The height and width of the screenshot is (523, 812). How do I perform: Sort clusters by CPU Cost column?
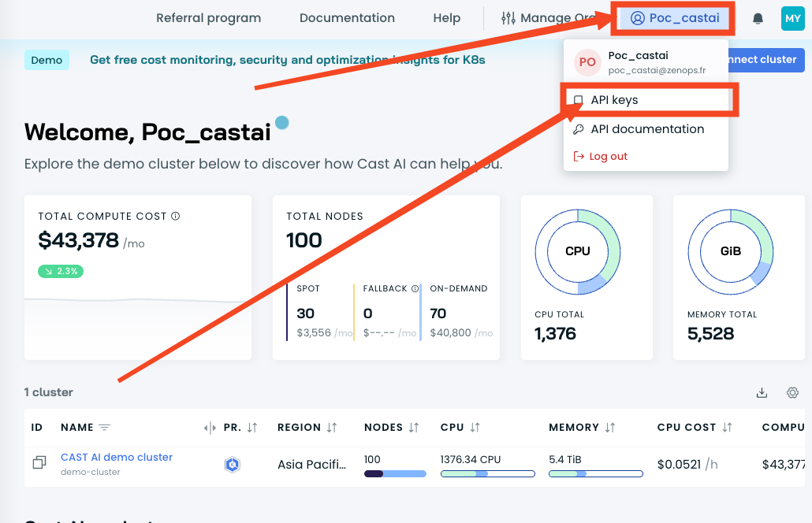click(x=727, y=428)
